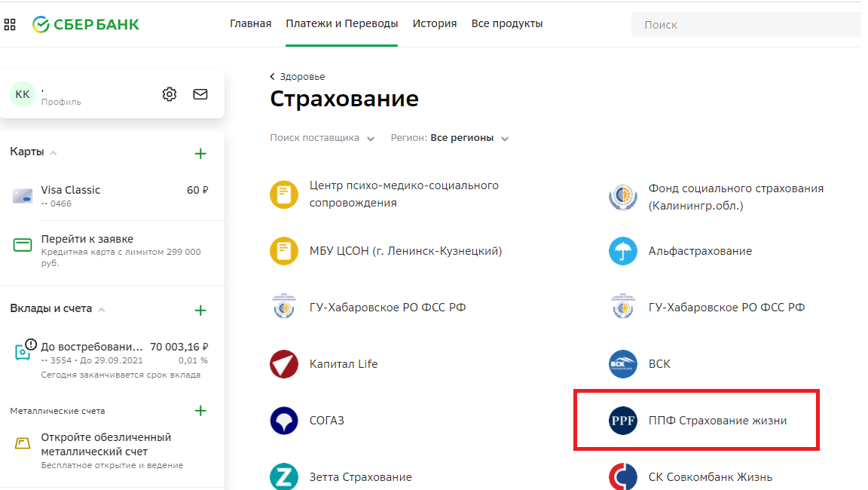
Task: Open the До востребования deposit row
Action: click(112, 360)
